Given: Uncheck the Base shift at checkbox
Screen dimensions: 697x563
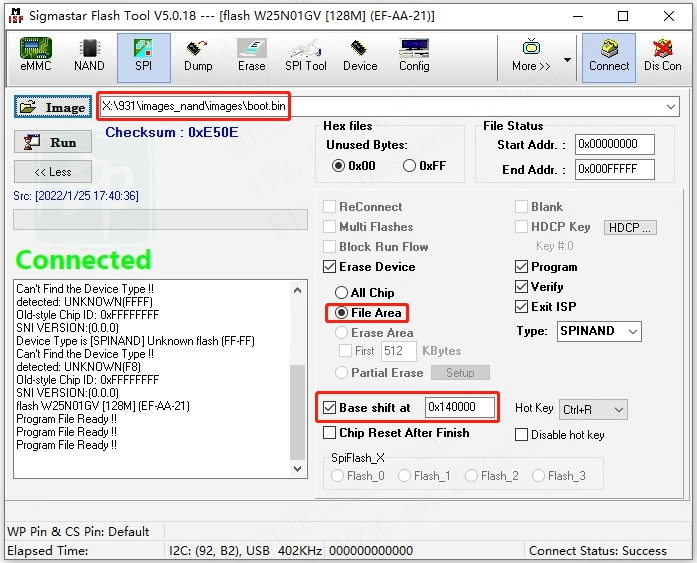Looking at the screenshot, I should point(330,408).
